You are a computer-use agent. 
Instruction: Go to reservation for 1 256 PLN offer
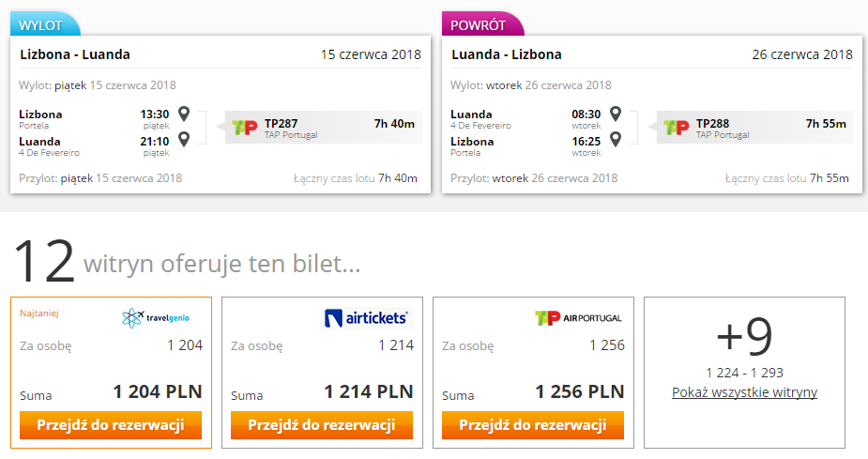(x=533, y=425)
